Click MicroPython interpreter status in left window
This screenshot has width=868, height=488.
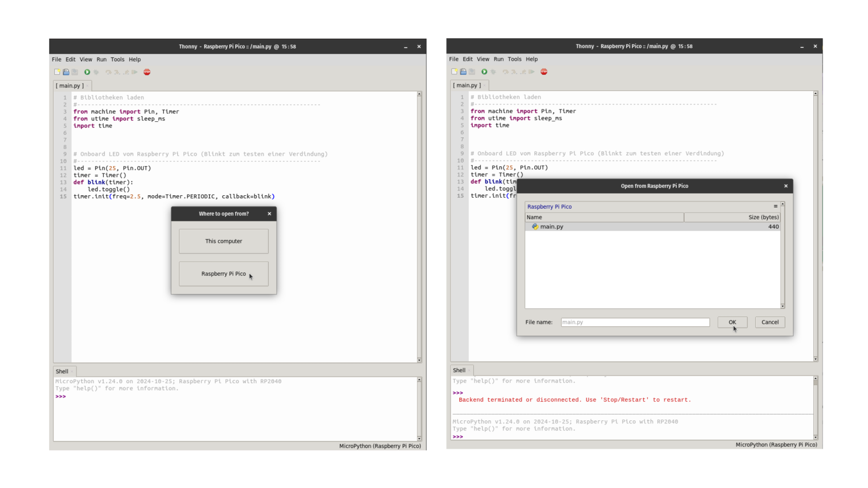pyautogui.click(x=380, y=446)
